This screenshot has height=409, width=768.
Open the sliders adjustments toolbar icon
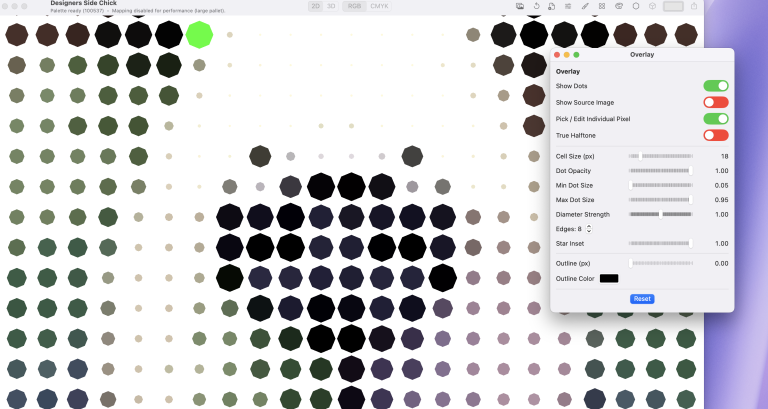[x=568, y=6]
